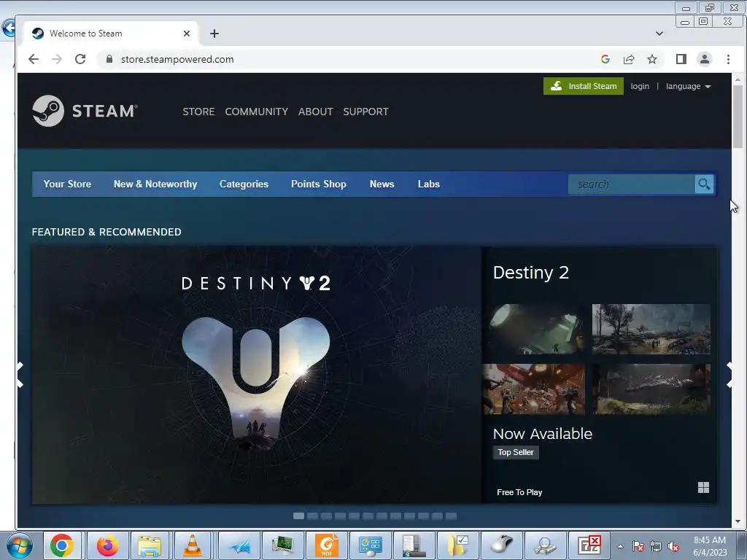Go to the ABOUT page
Screen dimensions: 747x560
(x=315, y=112)
